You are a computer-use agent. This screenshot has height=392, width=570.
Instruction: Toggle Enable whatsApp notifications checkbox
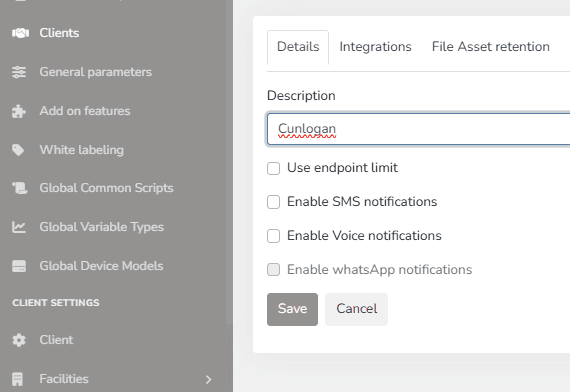[273, 270]
